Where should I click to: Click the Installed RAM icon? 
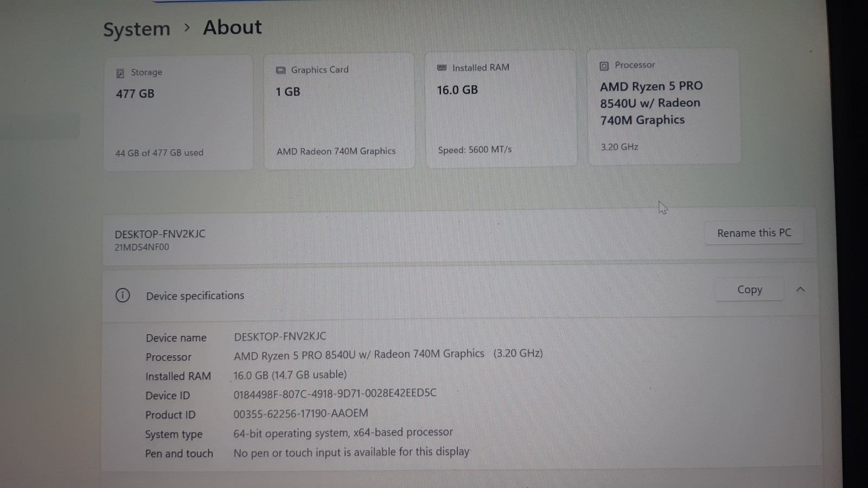click(x=442, y=68)
